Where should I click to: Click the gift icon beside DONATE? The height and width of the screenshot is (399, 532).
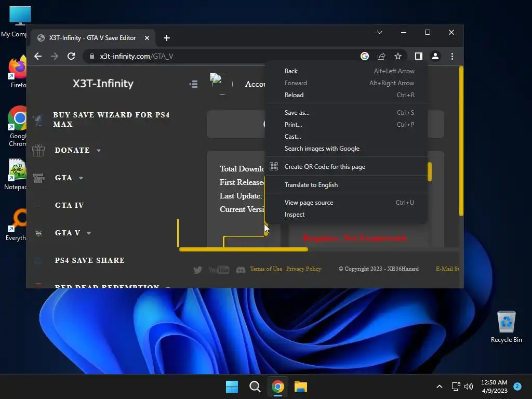[38, 150]
